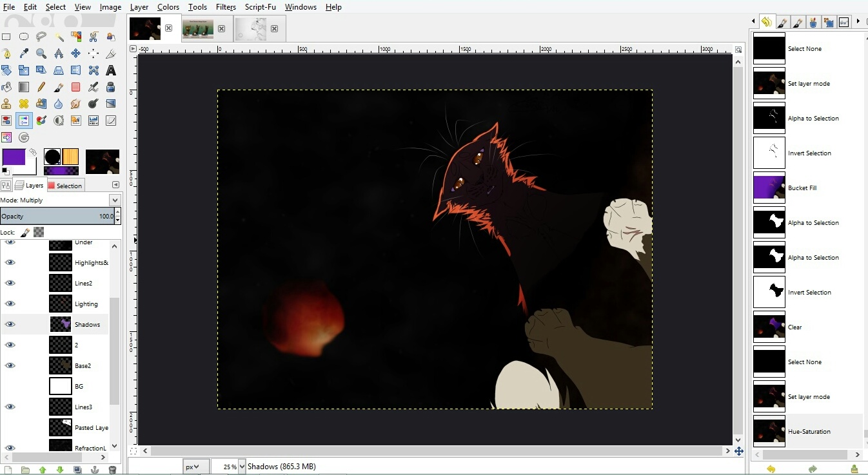Create a new layer from layers panel
Screen dimensions: 868x475
8,470
